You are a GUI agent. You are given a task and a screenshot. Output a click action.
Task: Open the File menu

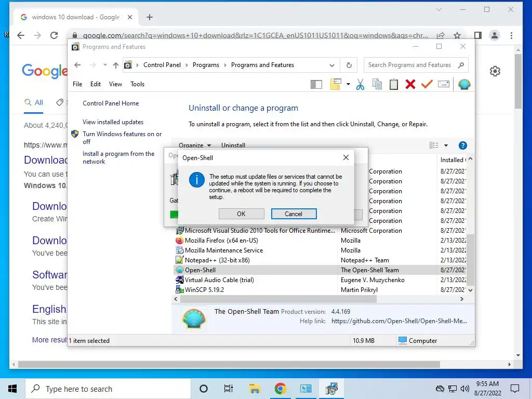[77, 84]
